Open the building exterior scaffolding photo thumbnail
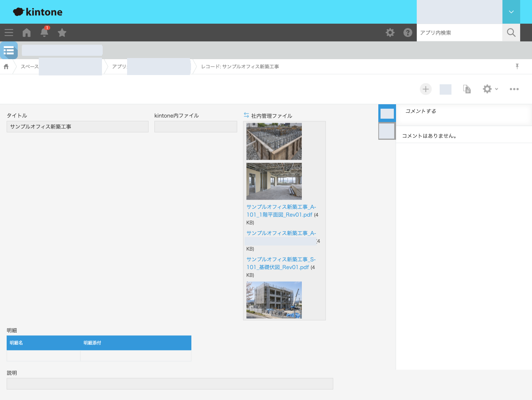This screenshot has height=400, width=532. coord(274,300)
